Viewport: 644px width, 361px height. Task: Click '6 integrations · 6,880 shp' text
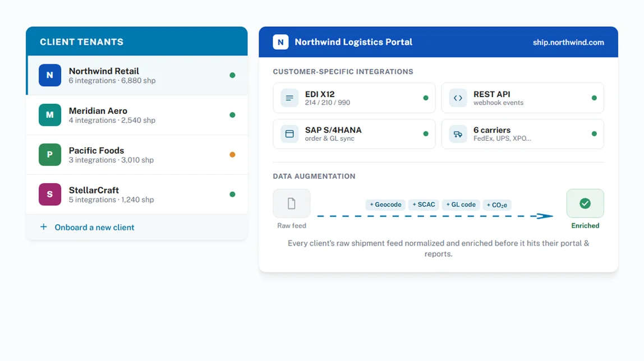(x=112, y=81)
